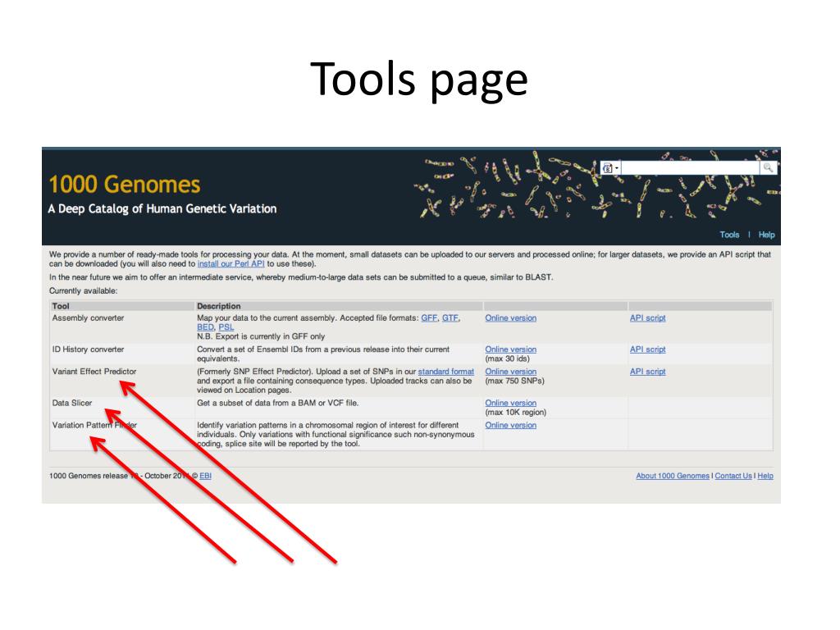Select the 'ID History converter' tool name
This screenshot has height=630, width=840.
pyautogui.click(x=88, y=349)
